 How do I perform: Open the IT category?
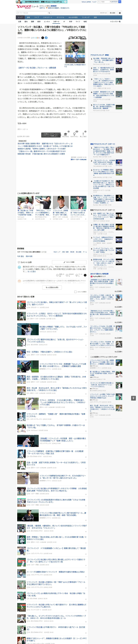64,21
